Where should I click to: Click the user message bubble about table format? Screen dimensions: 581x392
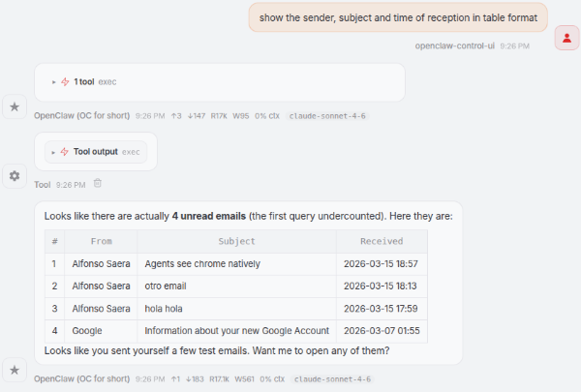click(399, 16)
